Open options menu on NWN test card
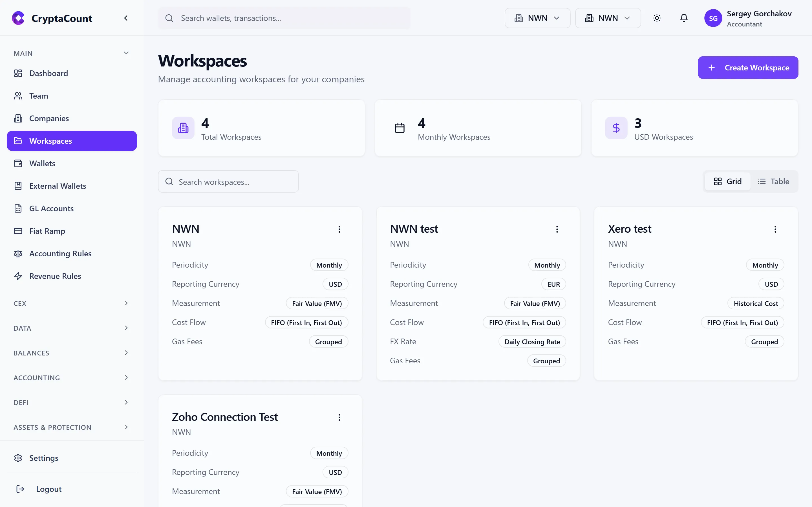The image size is (812, 507). pyautogui.click(x=557, y=229)
